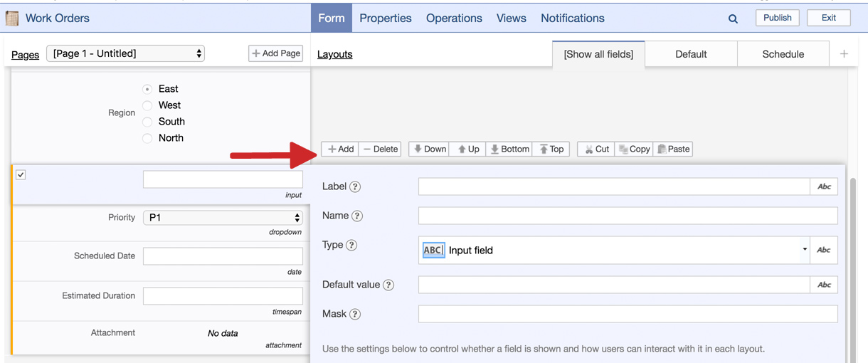Click the Abc icon beside Label input
Screen dimensions: 868x363
click(824, 186)
